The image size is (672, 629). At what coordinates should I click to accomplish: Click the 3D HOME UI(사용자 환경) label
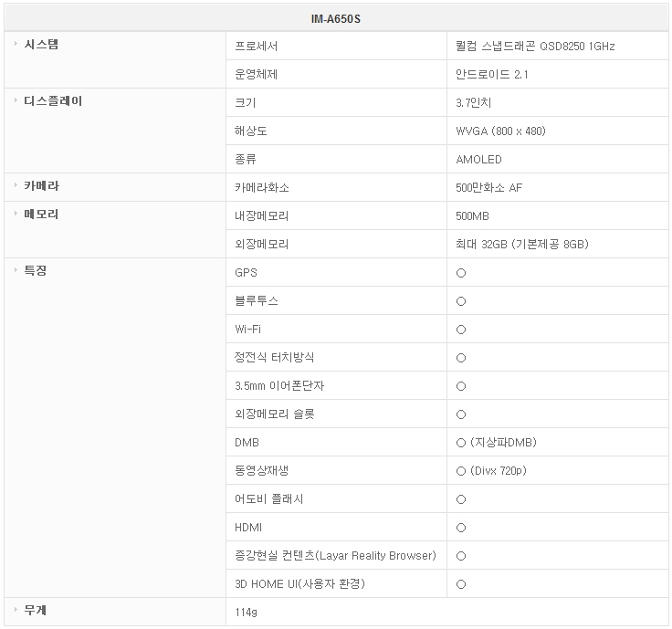click(300, 583)
